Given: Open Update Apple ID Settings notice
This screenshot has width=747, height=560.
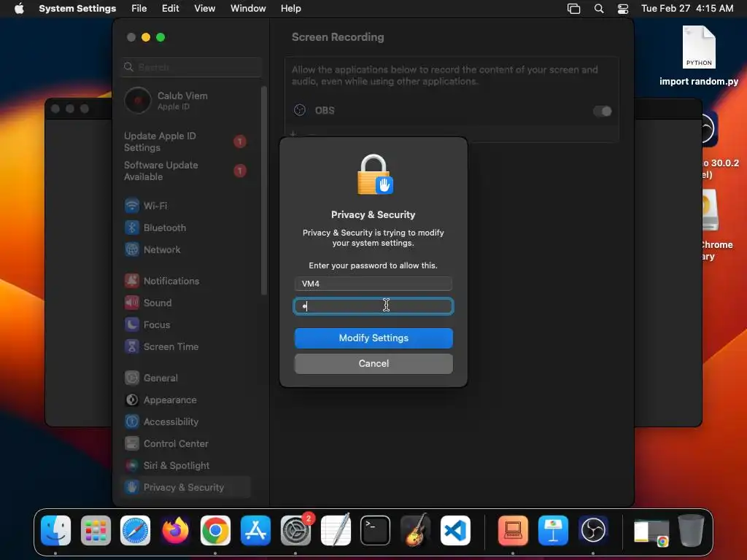Looking at the screenshot, I should coord(186,142).
